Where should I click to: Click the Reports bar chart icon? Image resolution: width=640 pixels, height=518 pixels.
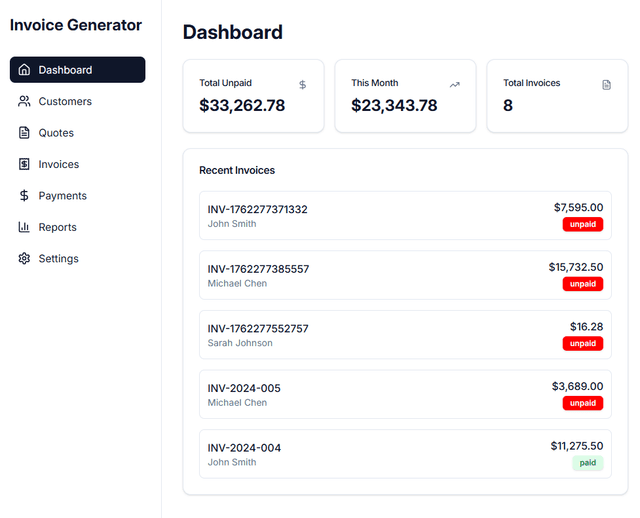click(x=24, y=227)
